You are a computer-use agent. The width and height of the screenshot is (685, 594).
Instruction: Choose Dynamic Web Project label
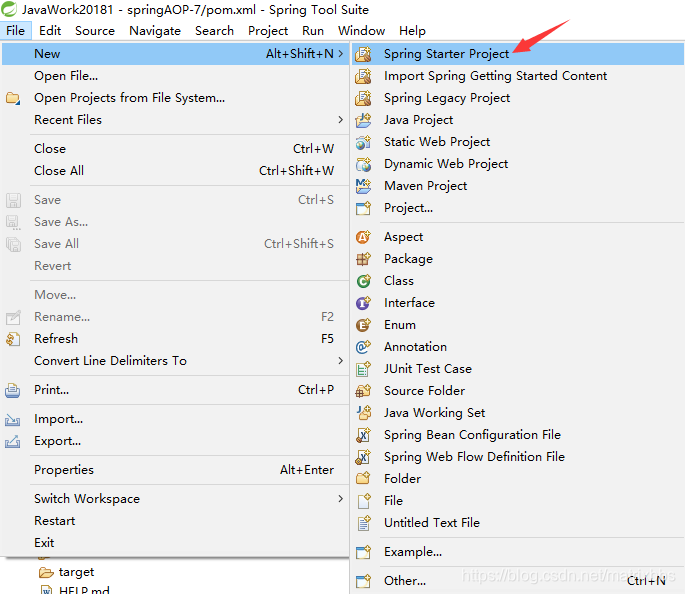click(x=446, y=164)
